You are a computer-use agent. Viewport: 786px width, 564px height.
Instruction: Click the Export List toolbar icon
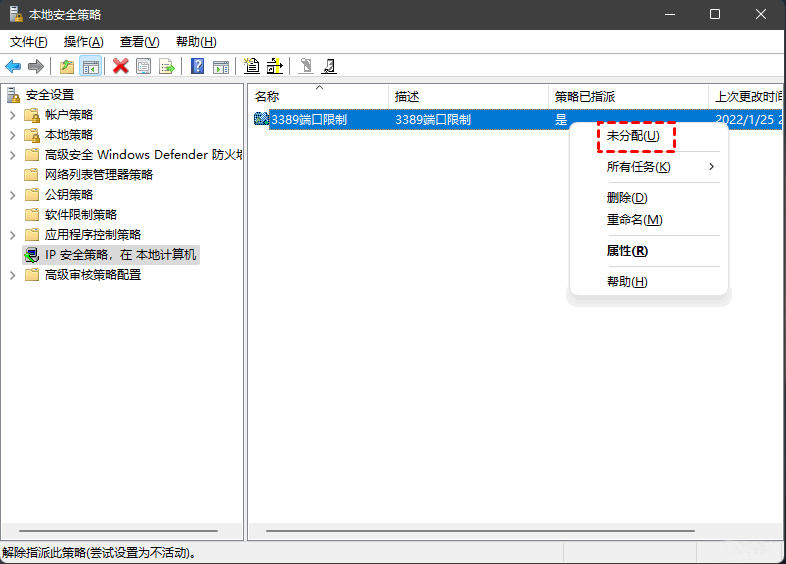(166, 66)
